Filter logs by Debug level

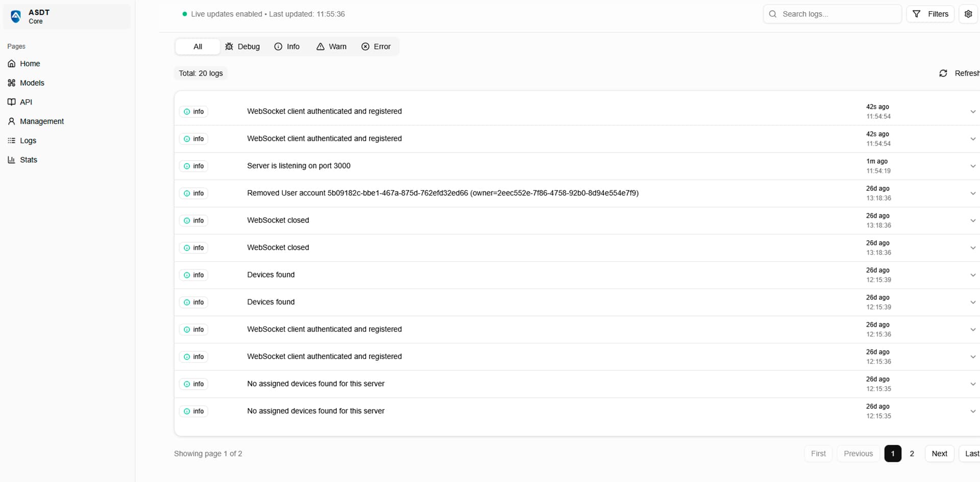pos(242,46)
